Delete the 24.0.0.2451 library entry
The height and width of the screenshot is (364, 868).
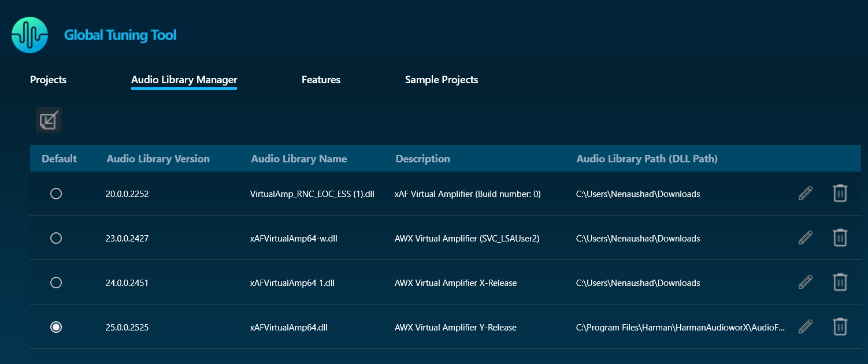[840, 283]
